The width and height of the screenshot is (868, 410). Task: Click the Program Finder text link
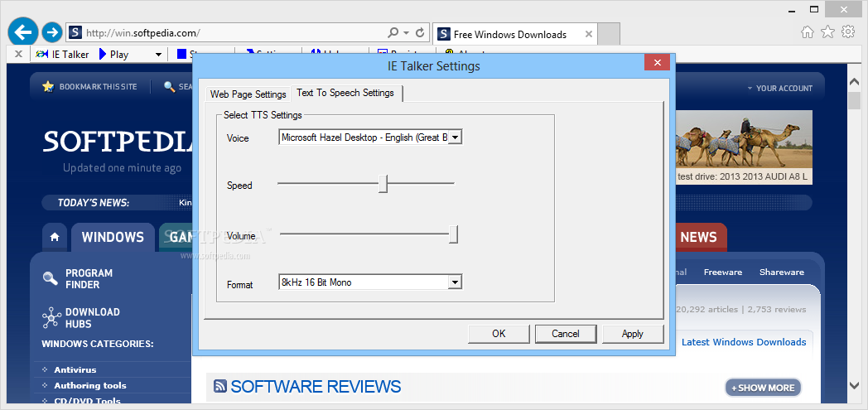pyautogui.click(x=89, y=279)
